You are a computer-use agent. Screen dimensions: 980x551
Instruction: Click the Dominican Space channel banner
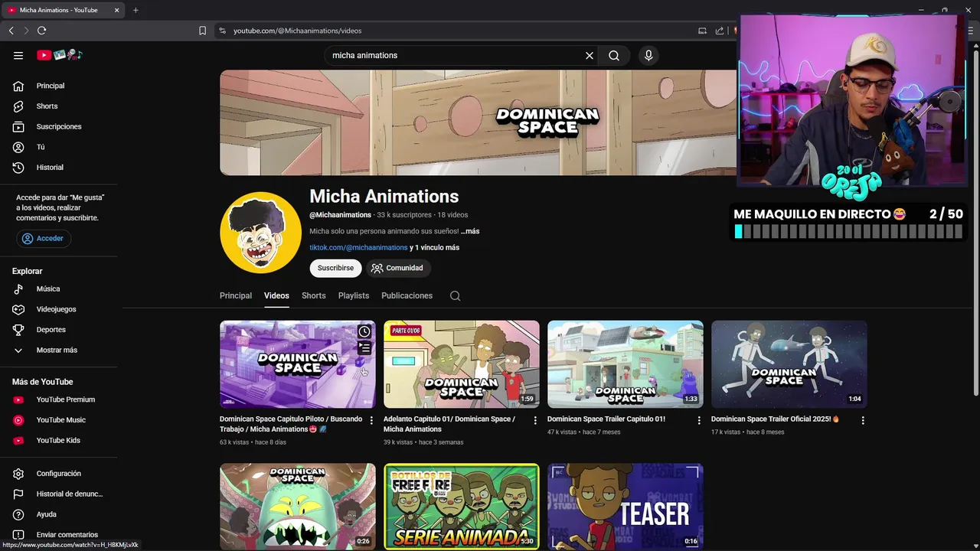click(478, 122)
